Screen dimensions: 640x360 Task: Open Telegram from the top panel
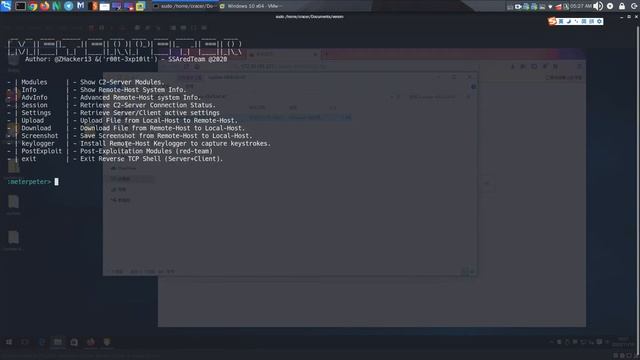pyautogui.click(x=69, y=6)
